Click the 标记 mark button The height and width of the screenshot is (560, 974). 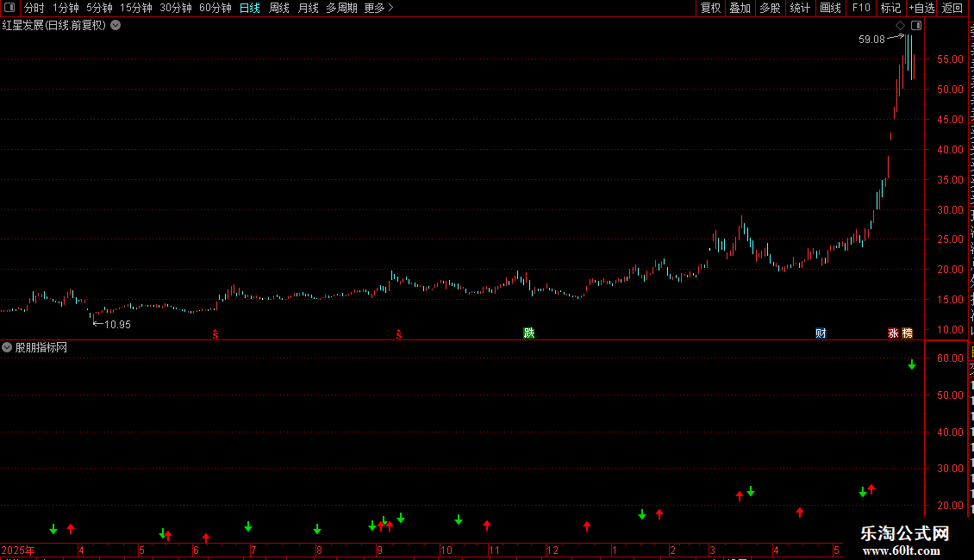[890, 8]
